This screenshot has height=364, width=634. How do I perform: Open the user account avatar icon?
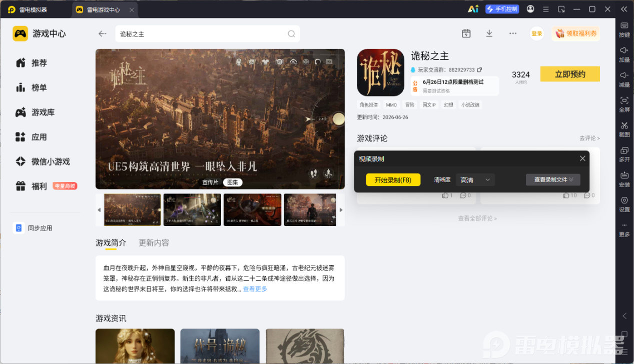pyautogui.click(x=530, y=9)
